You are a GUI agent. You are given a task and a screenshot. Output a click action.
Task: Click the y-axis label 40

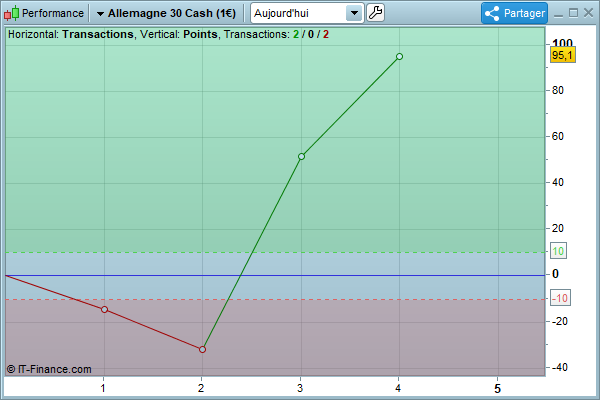[x=558, y=182]
